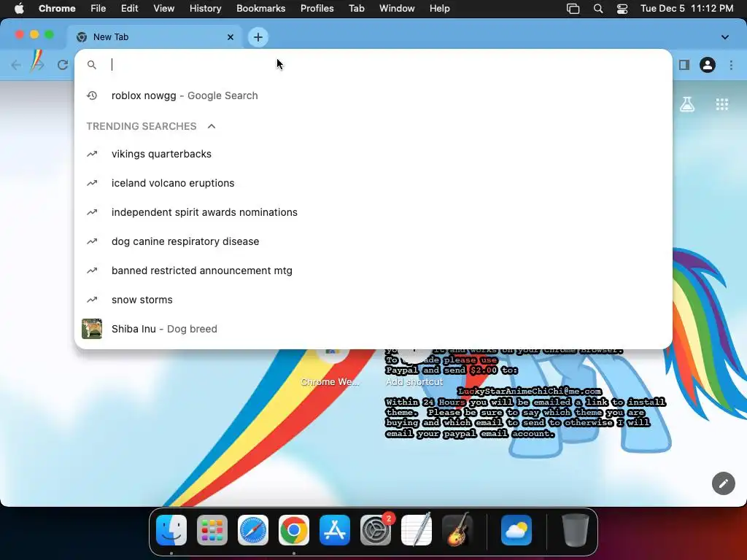This screenshot has width=747, height=560.
Task: Open Weather app from the dock
Action: tap(516, 530)
